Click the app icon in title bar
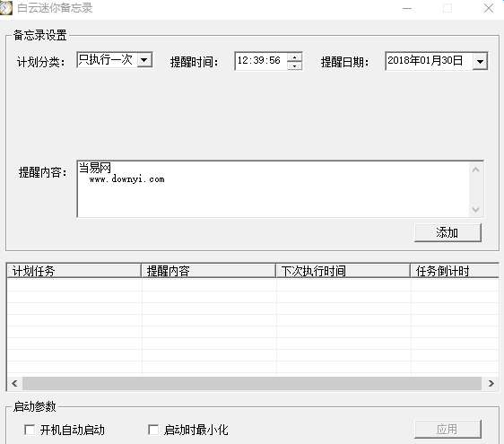 [5, 8]
